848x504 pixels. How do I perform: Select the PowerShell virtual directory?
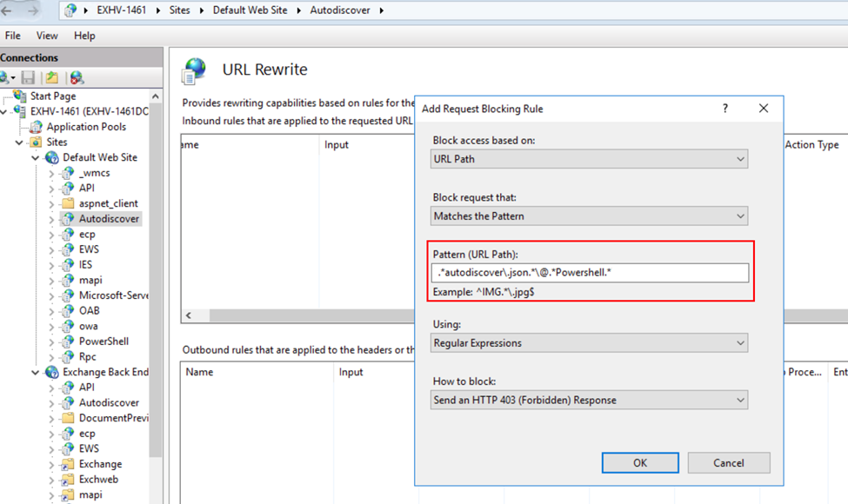(x=103, y=342)
